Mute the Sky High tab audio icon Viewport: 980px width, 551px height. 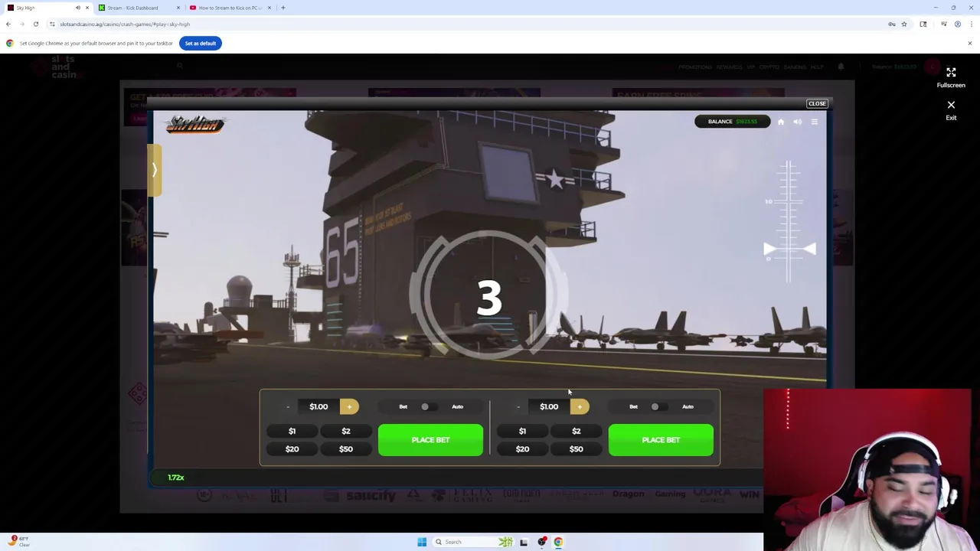tap(77, 8)
